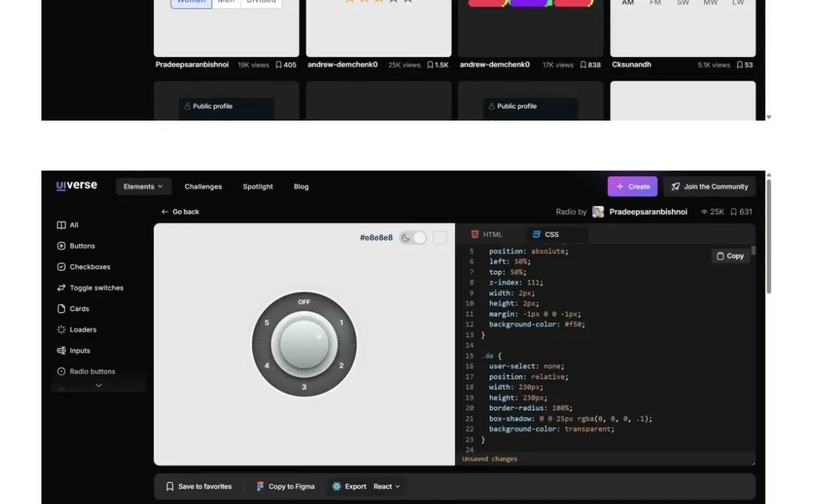Open the React framework dropdown

pos(387,487)
